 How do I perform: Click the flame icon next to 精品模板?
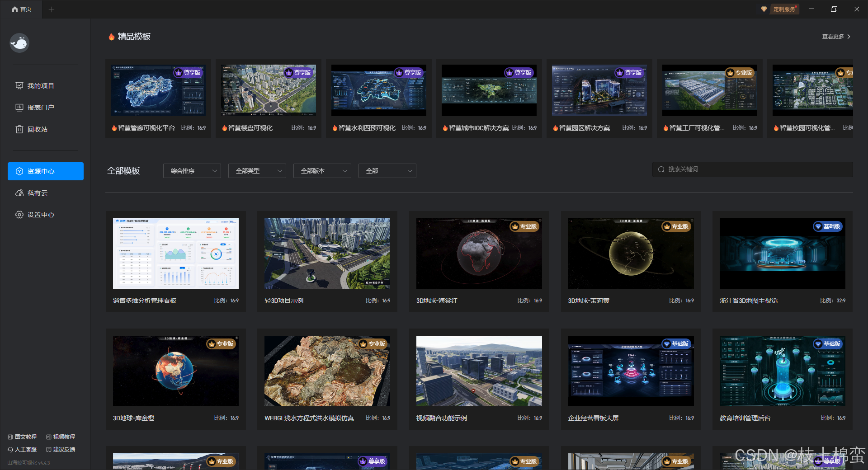[x=111, y=37]
